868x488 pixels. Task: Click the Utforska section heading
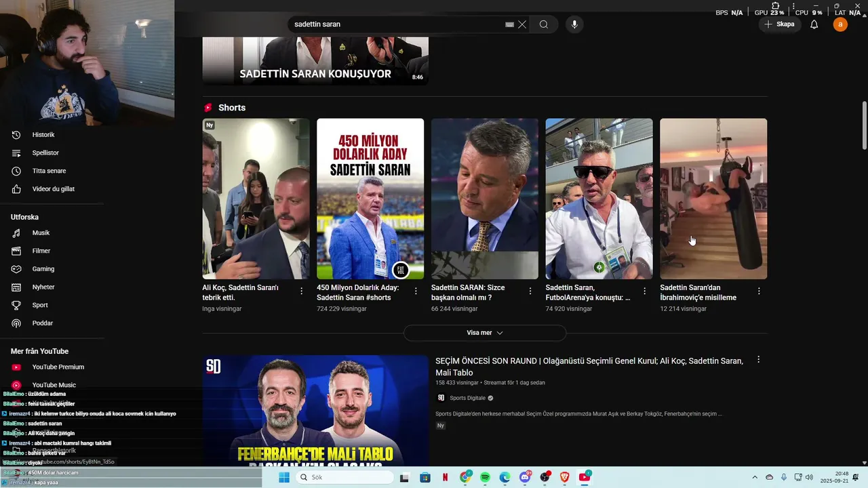click(x=24, y=217)
